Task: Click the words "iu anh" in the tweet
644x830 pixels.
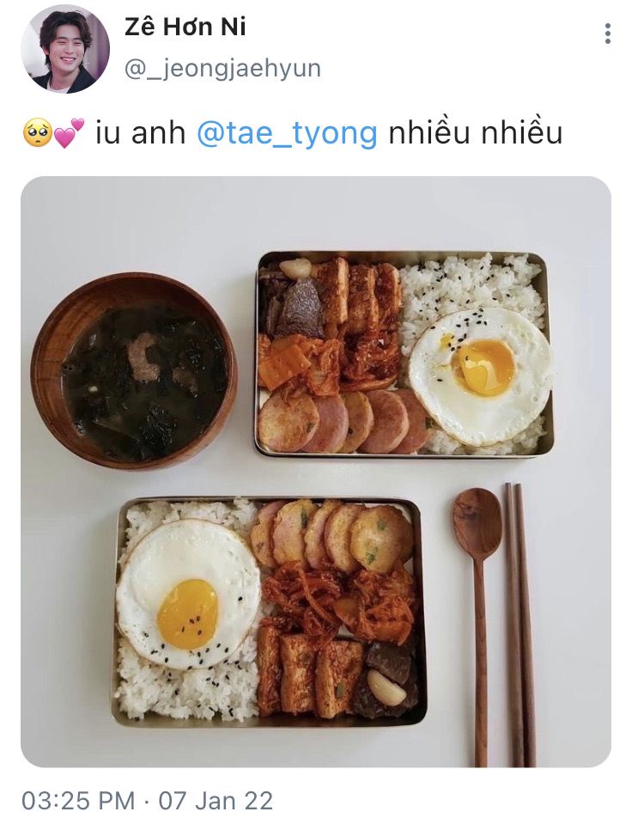Action: click(140, 132)
